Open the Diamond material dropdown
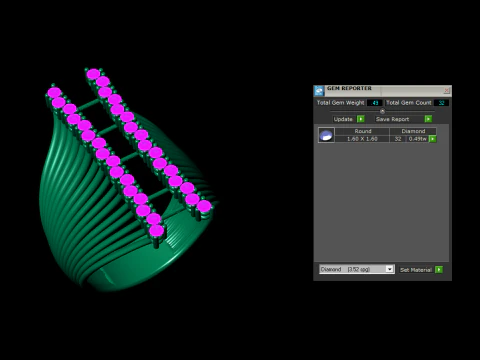Image resolution: width=480 pixels, height=360 pixels. pos(357,269)
